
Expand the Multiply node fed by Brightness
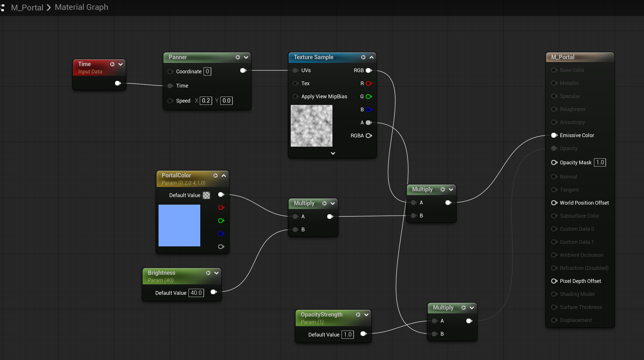[x=333, y=203]
